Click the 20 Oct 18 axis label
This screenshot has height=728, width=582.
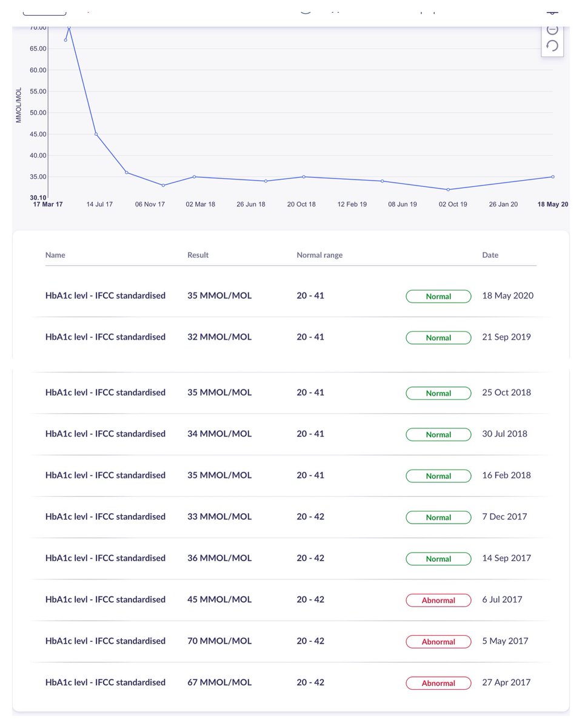[301, 204]
